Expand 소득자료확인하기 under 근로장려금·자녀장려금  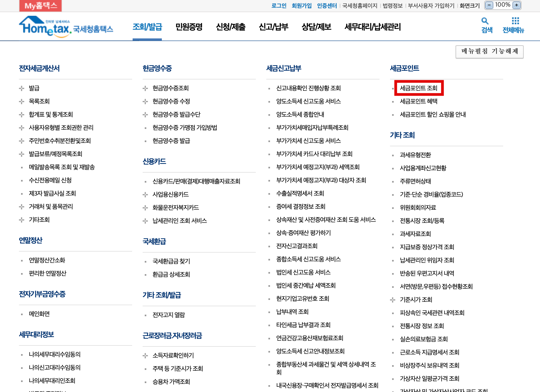tap(173, 355)
